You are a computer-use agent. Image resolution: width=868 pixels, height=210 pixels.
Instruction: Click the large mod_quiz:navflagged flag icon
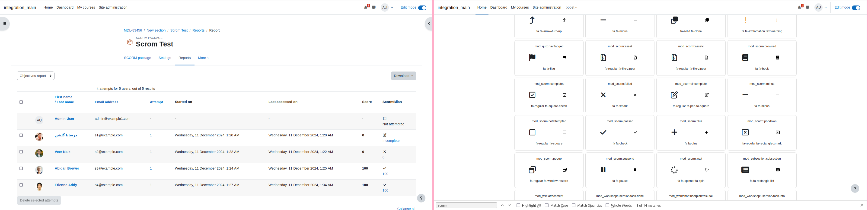pos(532,58)
